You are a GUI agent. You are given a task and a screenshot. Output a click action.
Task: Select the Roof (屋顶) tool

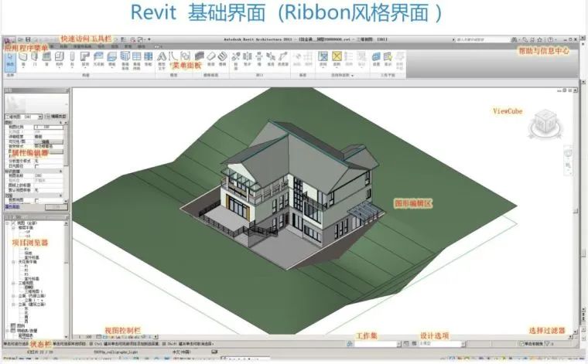coord(86,60)
